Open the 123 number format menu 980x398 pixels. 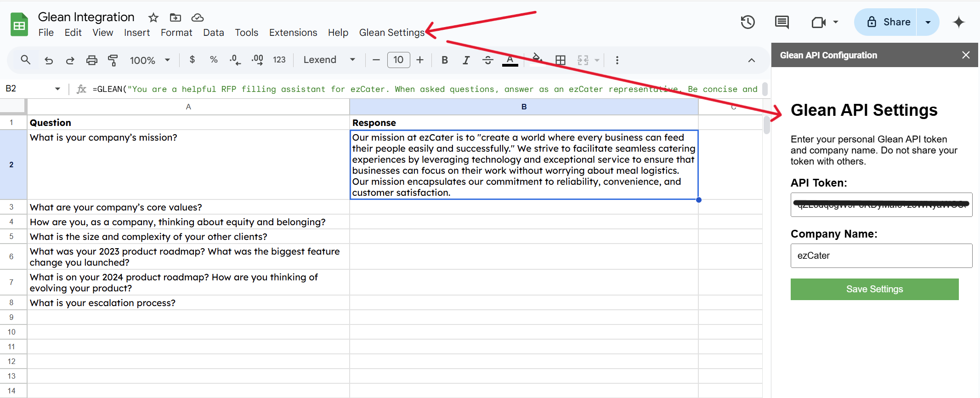(279, 60)
